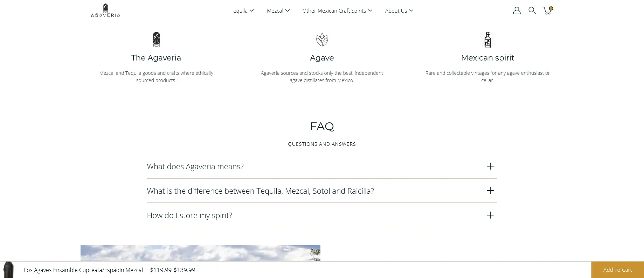Open the Mezcal dropdown menu
The image size is (644, 278).
pos(278,10)
